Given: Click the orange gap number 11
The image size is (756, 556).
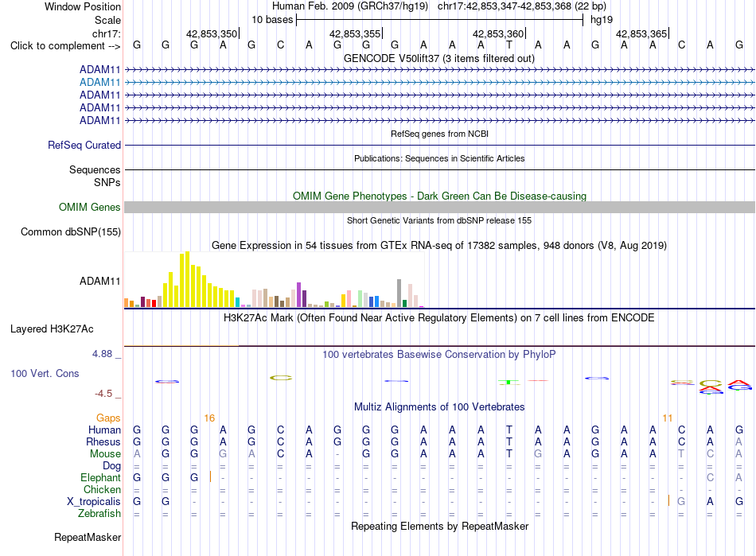Looking at the screenshot, I should [x=668, y=418].
